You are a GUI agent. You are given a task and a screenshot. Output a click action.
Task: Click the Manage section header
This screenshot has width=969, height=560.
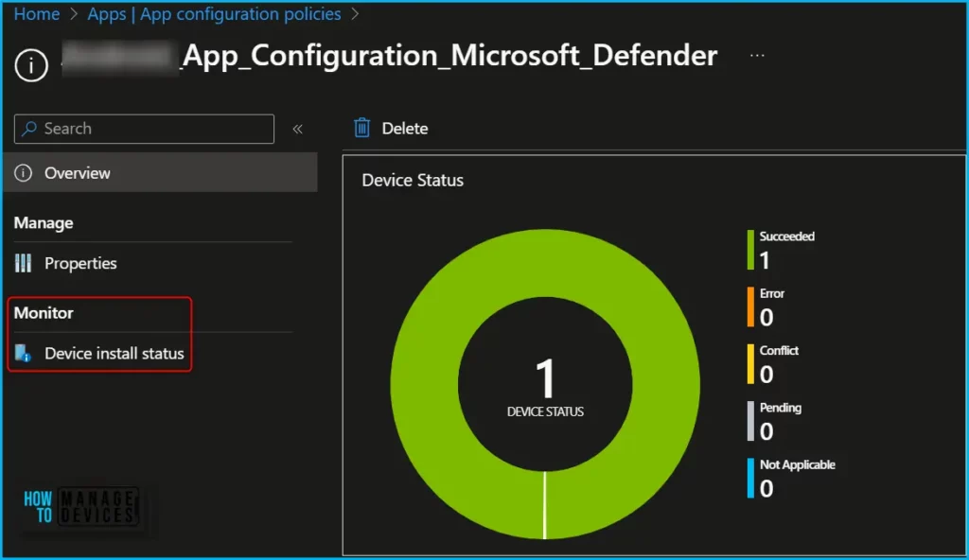[x=44, y=222]
